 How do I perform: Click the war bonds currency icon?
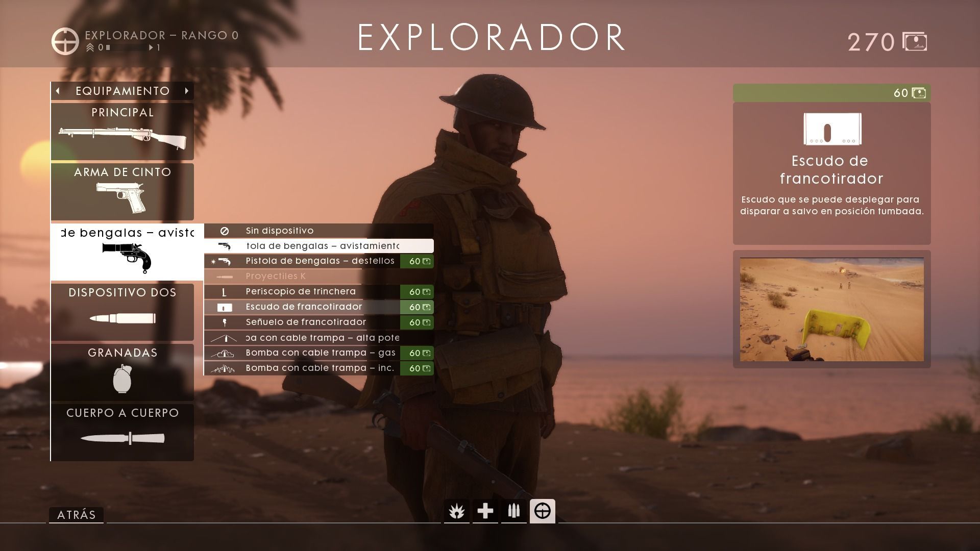(x=914, y=42)
